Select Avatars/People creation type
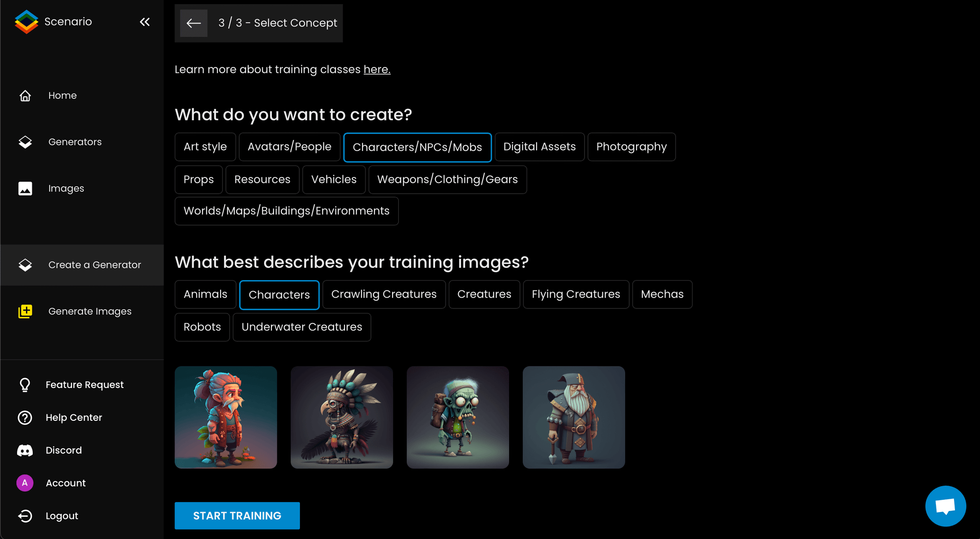Screen dimensions: 980x539 [289, 147]
